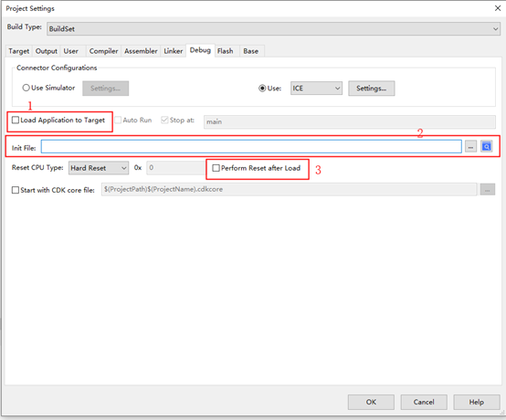Toggle Start with CDK core file

[16, 190]
